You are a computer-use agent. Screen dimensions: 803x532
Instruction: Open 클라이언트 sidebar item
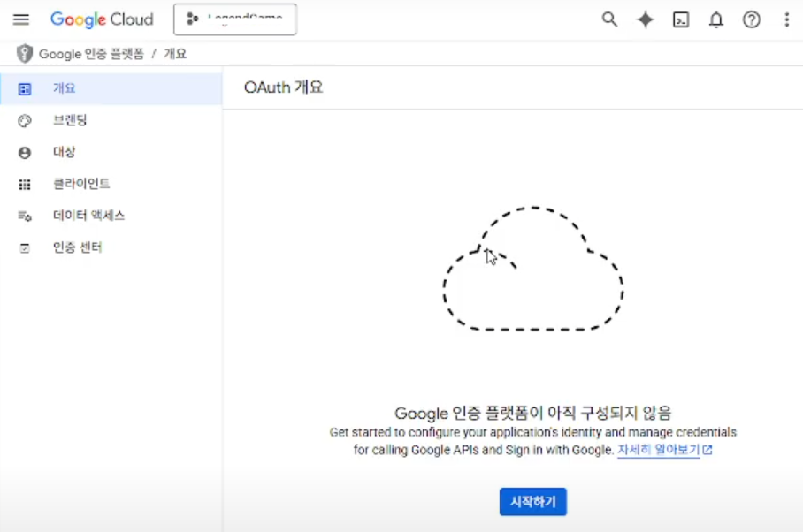coord(111,184)
